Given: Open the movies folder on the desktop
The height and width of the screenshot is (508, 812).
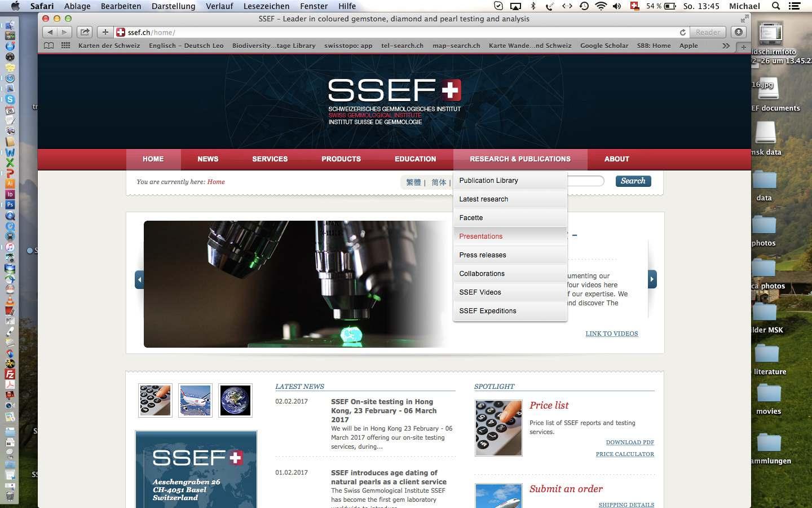Looking at the screenshot, I should pyautogui.click(x=769, y=398).
